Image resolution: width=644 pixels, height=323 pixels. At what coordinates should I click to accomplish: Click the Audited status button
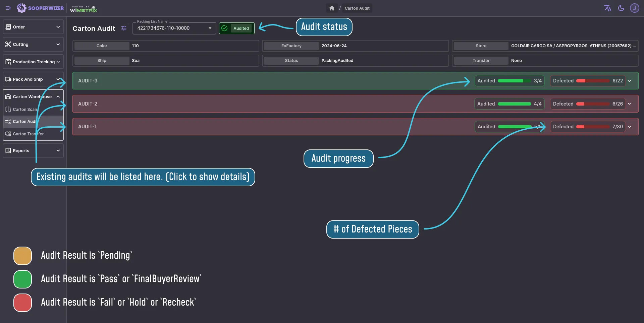[x=236, y=28]
